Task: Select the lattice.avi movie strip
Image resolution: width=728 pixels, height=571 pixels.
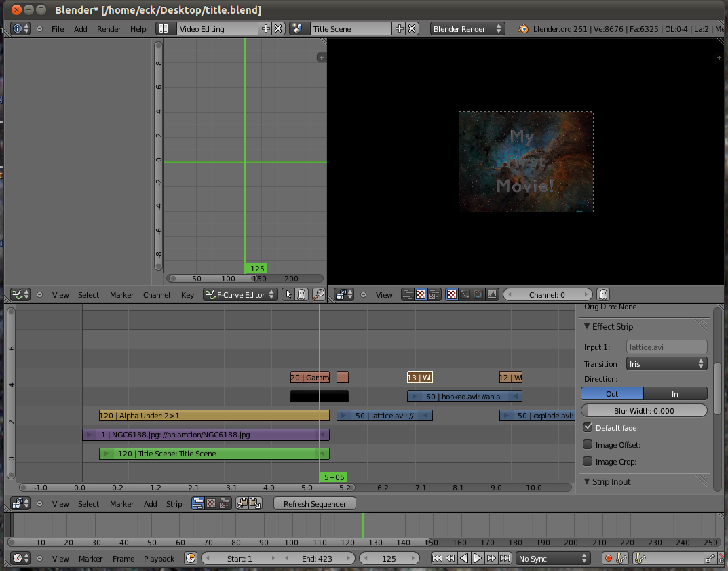Action: (385, 416)
